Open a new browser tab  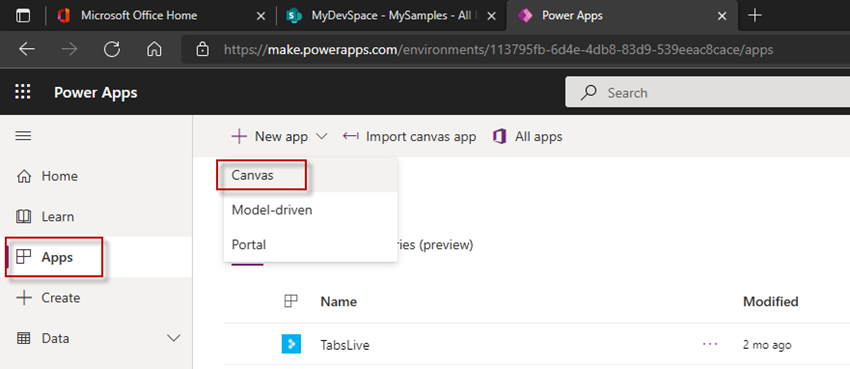(755, 16)
